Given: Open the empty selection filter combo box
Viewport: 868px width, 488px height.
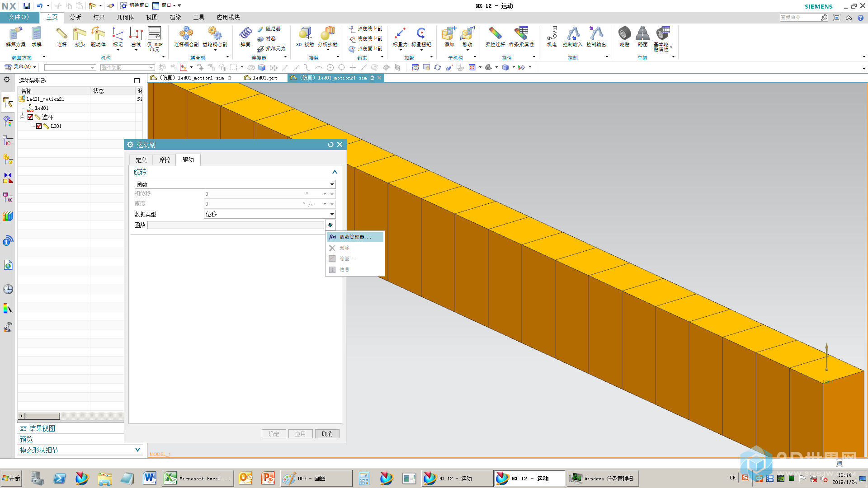Looking at the screenshot, I should [x=70, y=67].
